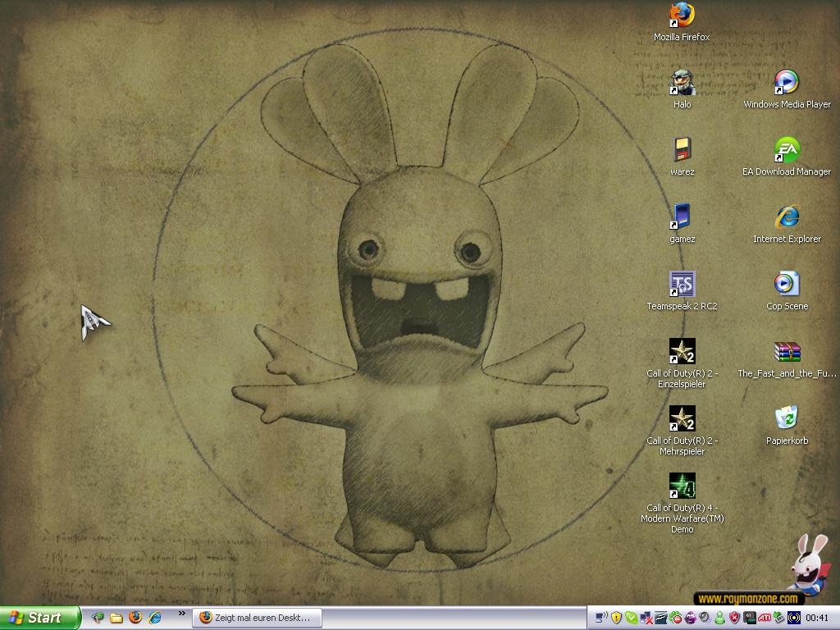Click red shield with X tray icon
Viewport: 840px width, 630px height.
[x=734, y=618]
